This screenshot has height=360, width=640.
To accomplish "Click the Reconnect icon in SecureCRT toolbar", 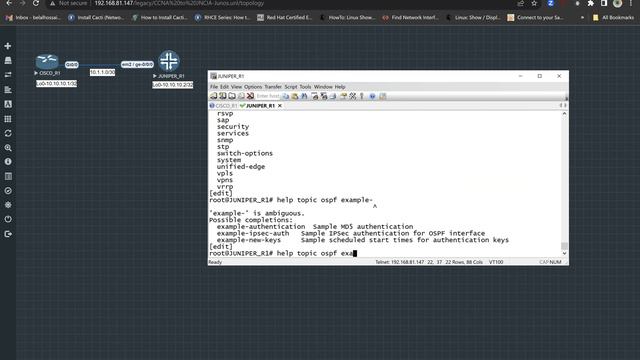I will click(x=241, y=96).
